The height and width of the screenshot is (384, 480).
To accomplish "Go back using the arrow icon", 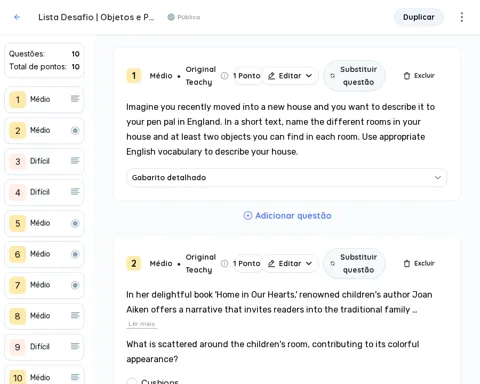I will 17,17.
